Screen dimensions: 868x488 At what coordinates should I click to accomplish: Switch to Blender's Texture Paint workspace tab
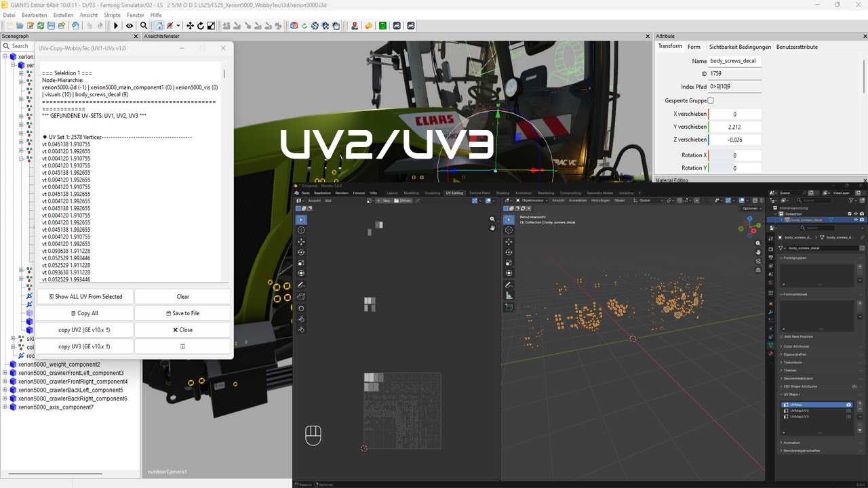point(479,193)
